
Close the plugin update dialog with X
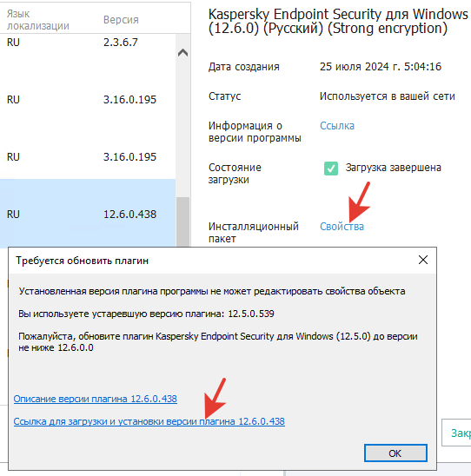point(423,260)
